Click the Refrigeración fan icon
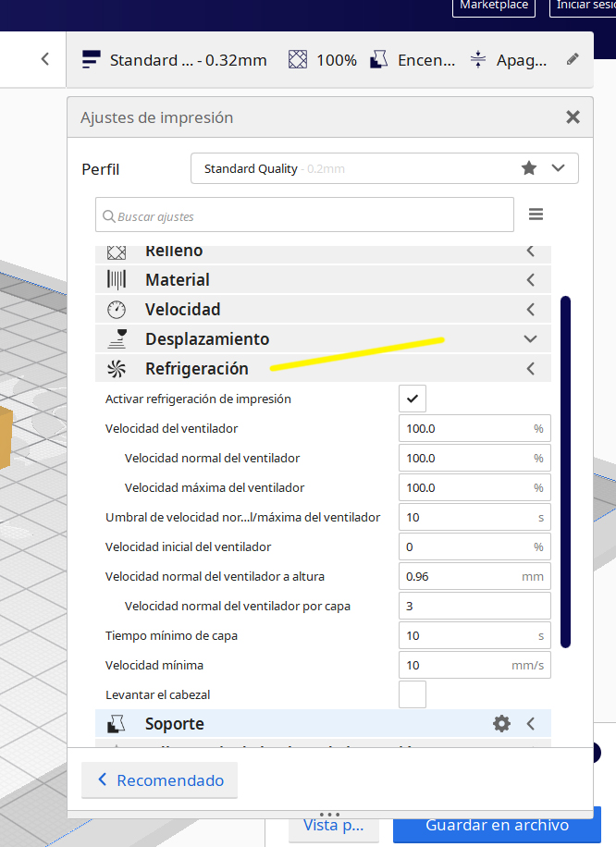The image size is (616, 847). coord(117,368)
